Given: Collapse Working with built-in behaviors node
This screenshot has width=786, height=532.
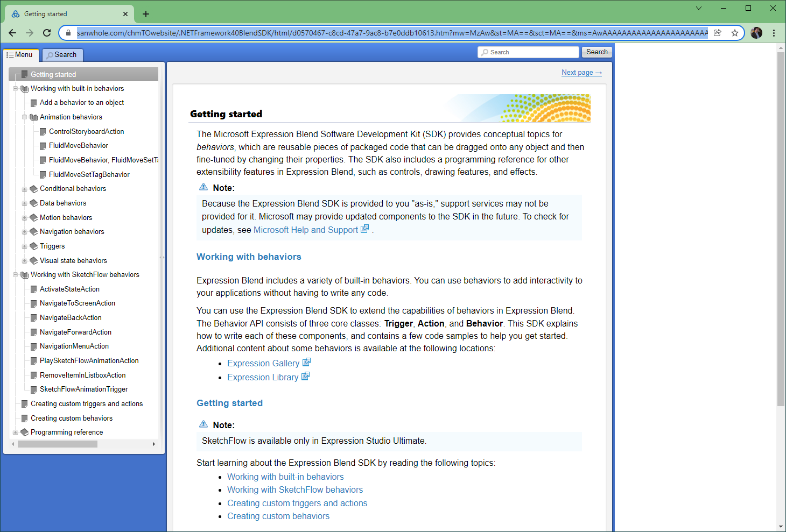Looking at the screenshot, I should [16, 89].
